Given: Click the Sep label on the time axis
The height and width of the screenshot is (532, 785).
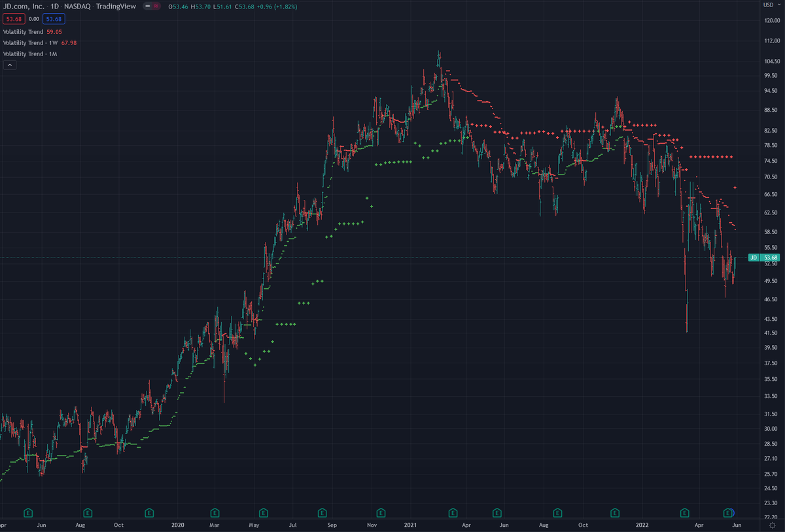Looking at the screenshot, I should coord(332,525).
